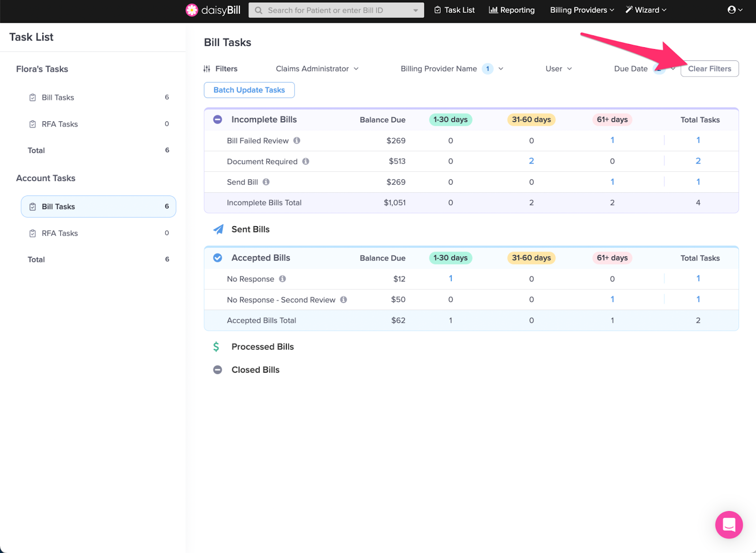The image size is (756, 553).
Task: Open the User filter dropdown
Action: coord(558,69)
